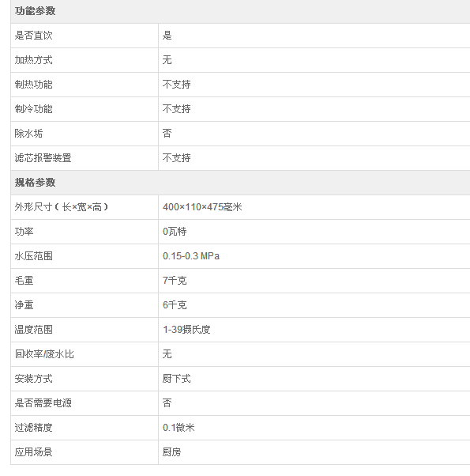
Task: Click the 是否需要电源 label
Action: (x=43, y=403)
